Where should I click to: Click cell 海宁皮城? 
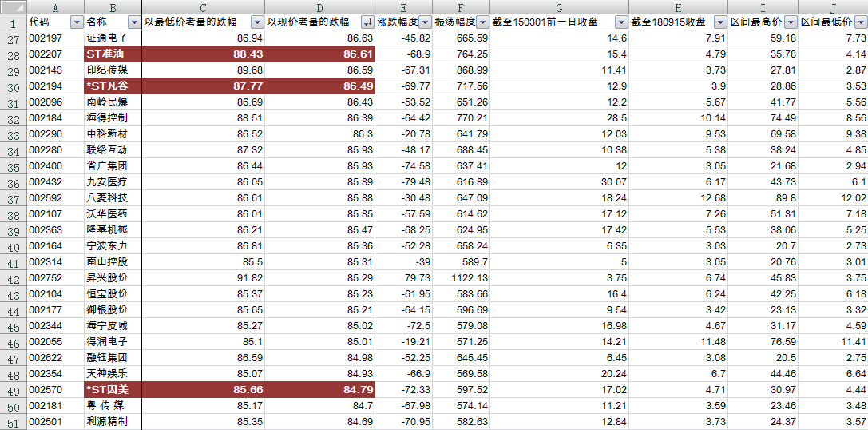[113, 326]
